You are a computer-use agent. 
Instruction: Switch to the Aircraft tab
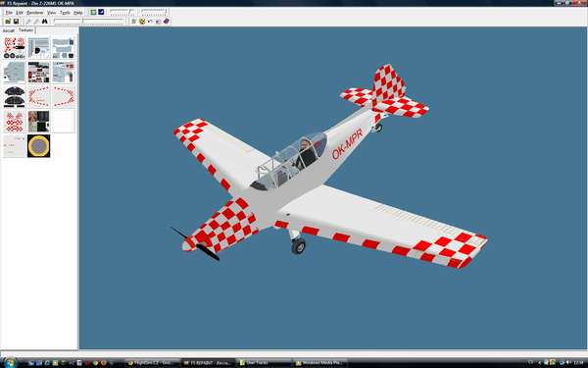(x=8, y=30)
